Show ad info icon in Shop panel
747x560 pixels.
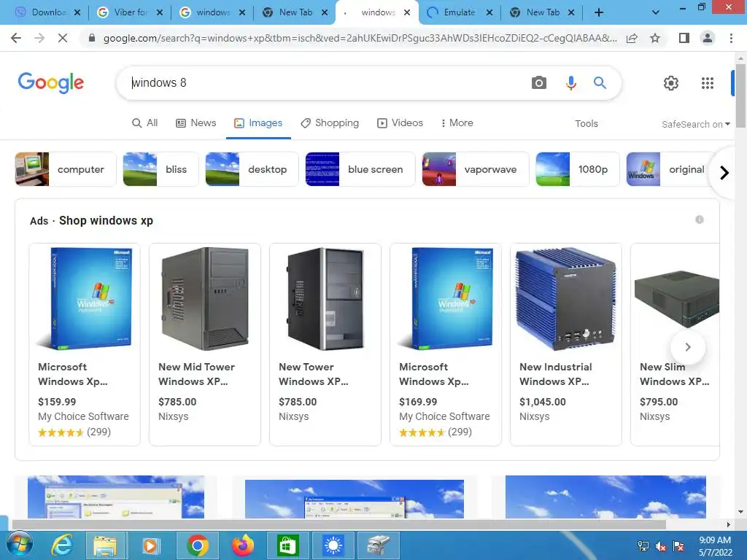click(x=700, y=219)
